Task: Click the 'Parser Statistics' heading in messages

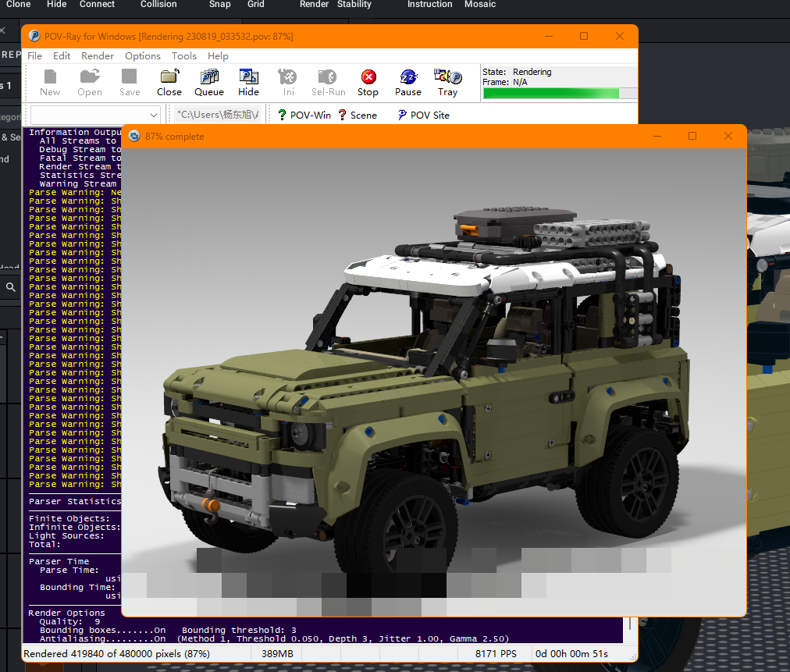Action: point(75,501)
